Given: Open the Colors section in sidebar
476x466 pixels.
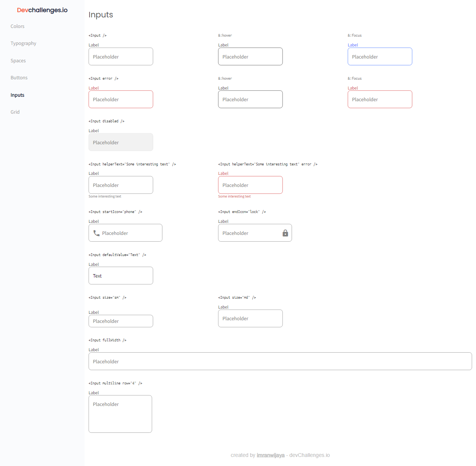Looking at the screenshot, I should coord(17,26).
